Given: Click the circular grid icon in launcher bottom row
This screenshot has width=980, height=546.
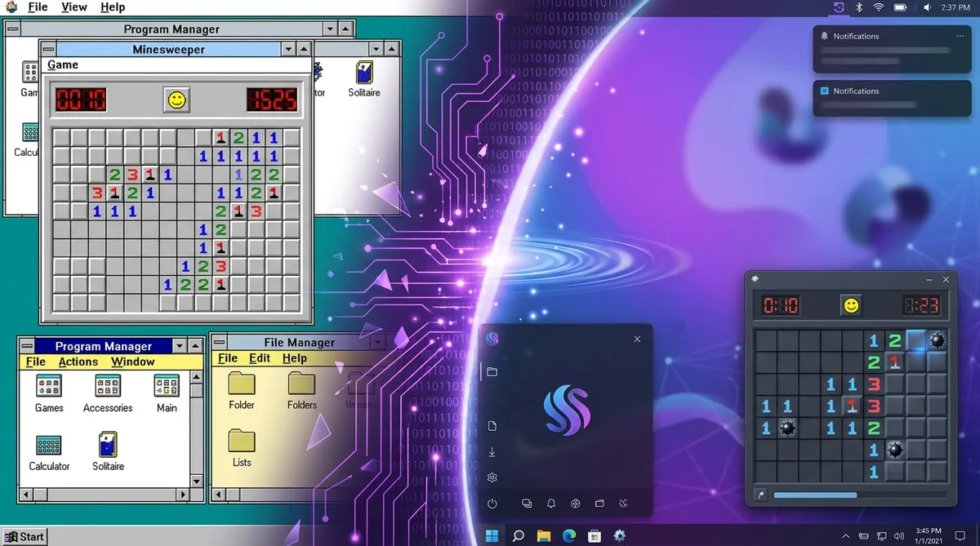Looking at the screenshot, I should pos(575,504).
